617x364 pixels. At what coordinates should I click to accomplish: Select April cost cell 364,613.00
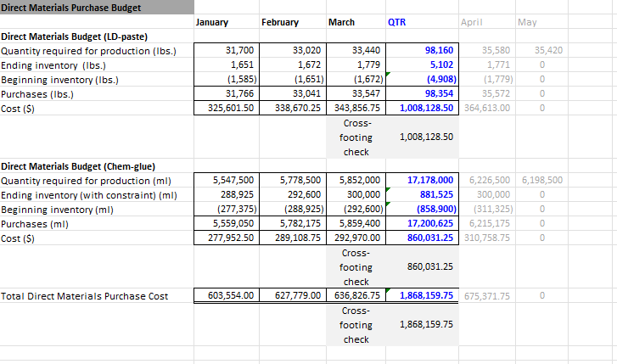(487, 108)
